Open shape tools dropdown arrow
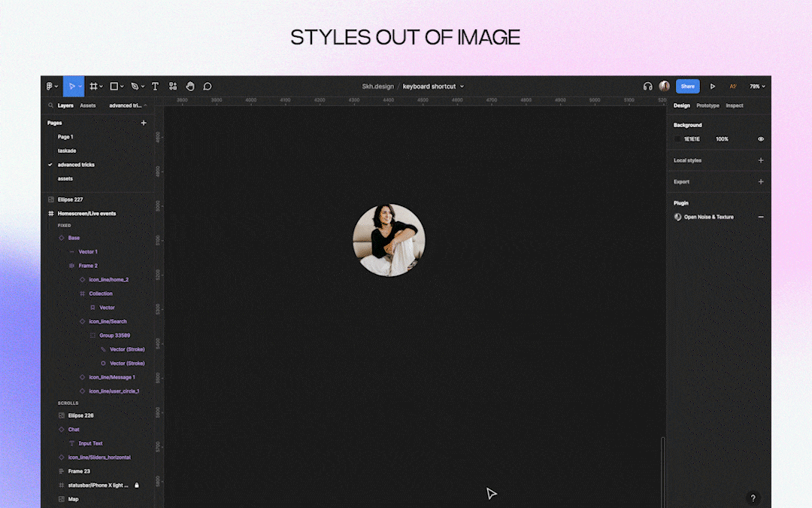Viewport: 812px width, 508px height. coord(122,87)
